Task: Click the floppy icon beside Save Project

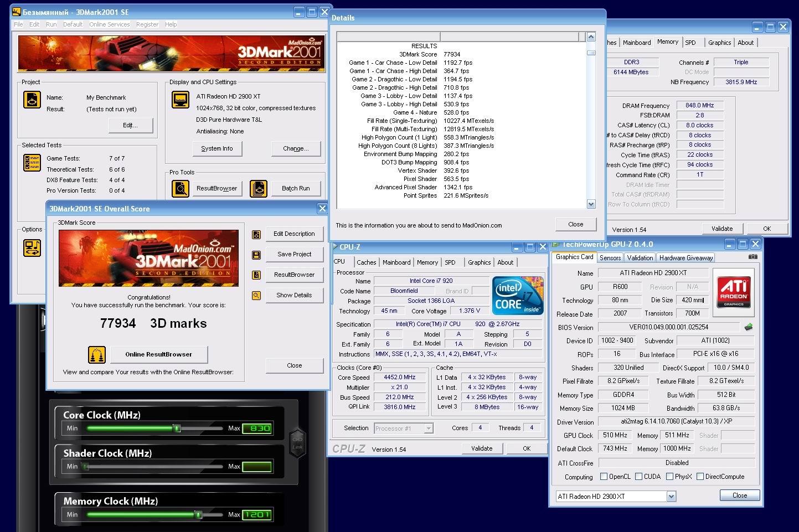Action: click(x=256, y=255)
